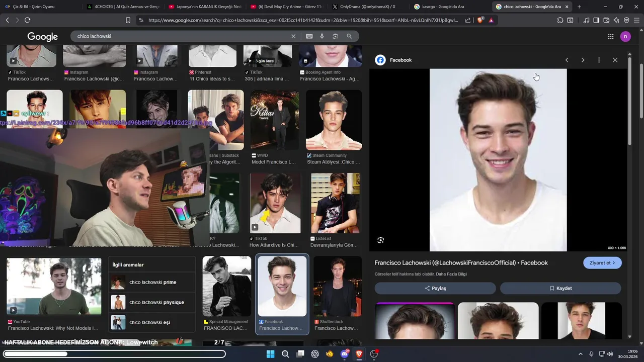The width and height of the screenshot is (644, 362).
Task: Open Brave Shields lion icon
Action: point(480,20)
